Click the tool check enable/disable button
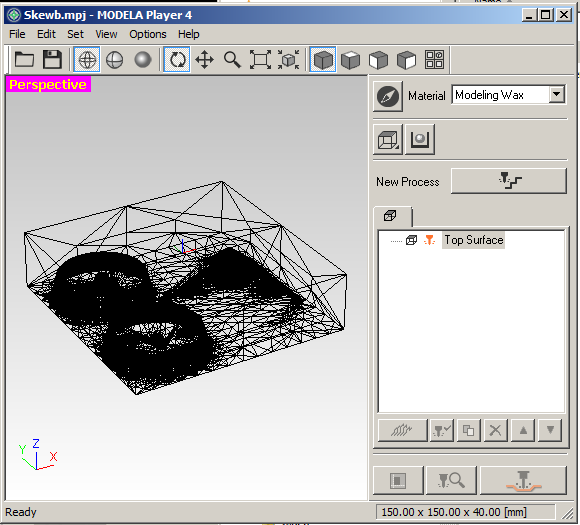 pyautogui.click(x=442, y=430)
